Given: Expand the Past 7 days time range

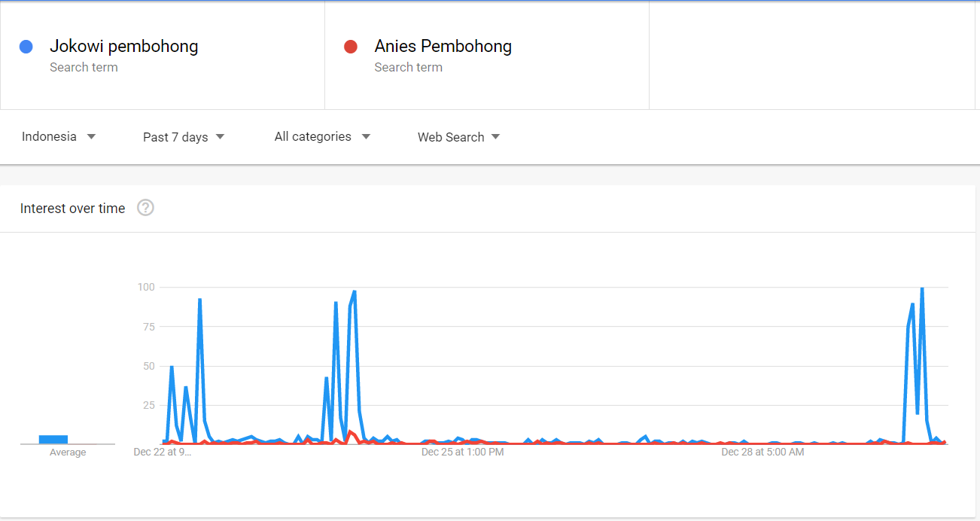Looking at the screenshot, I should [184, 137].
